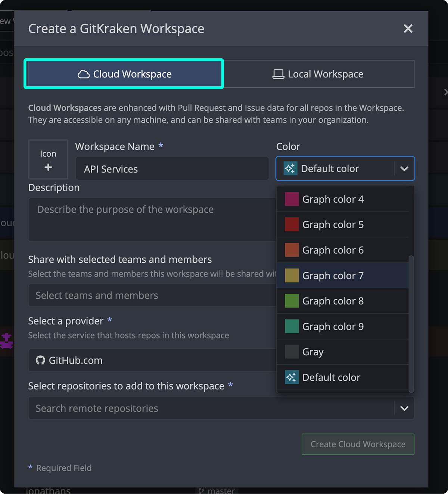The height and width of the screenshot is (494, 448).
Task: Click the API Services workspace name field
Action: coord(172,169)
